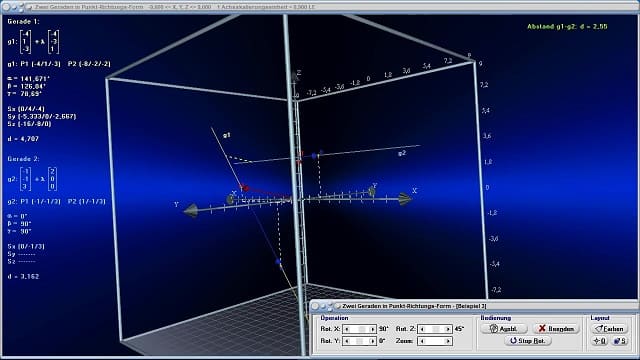Click the 'Gerade 1:' heading
The height and width of the screenshot is (360, 640).
pyautogui.click(x=23, y=22)
